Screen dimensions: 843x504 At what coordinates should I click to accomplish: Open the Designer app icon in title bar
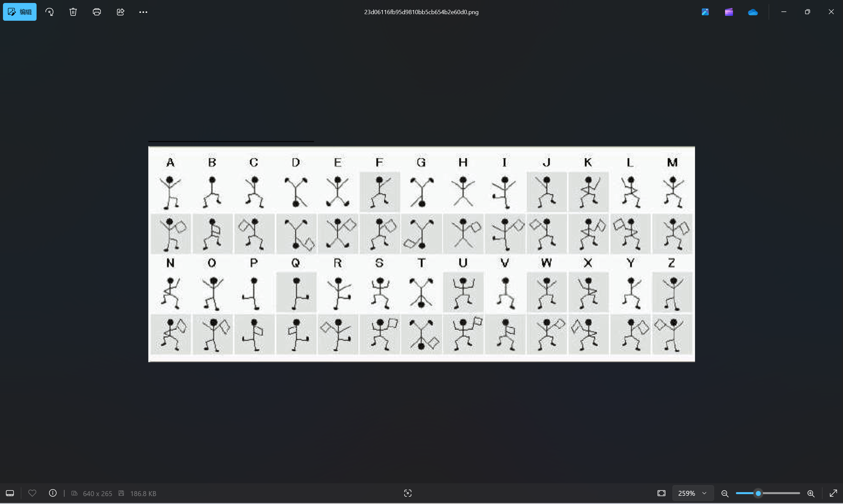tap(705, 12)
